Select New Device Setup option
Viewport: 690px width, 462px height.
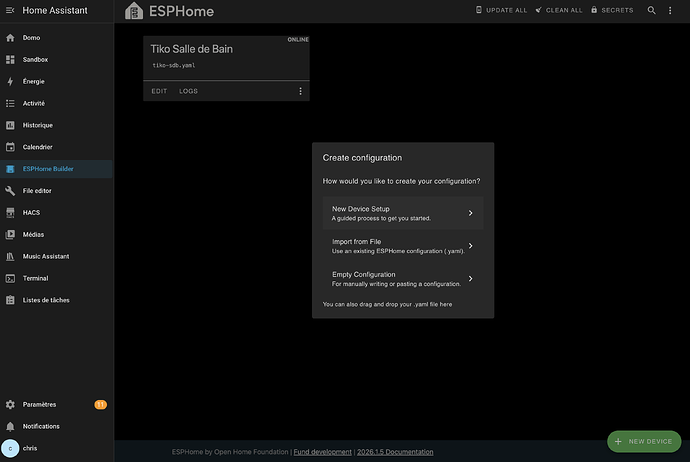(402, 213)
